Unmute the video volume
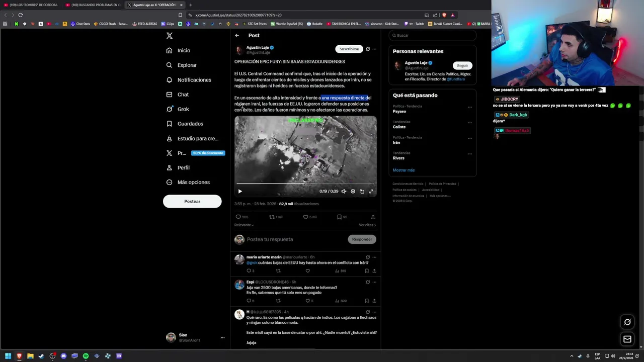Image resolution: width=644 pixels, height=362 pixels. click(344, 191)
